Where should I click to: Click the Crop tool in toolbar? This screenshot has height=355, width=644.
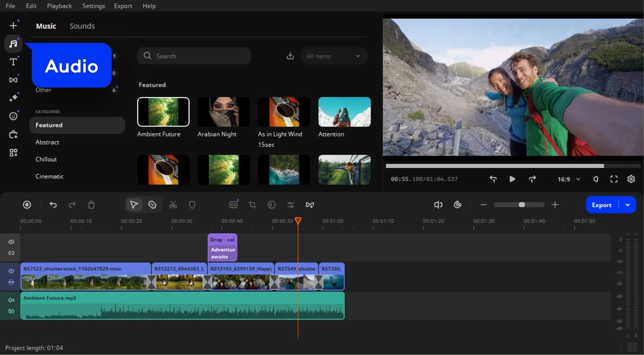252,205
